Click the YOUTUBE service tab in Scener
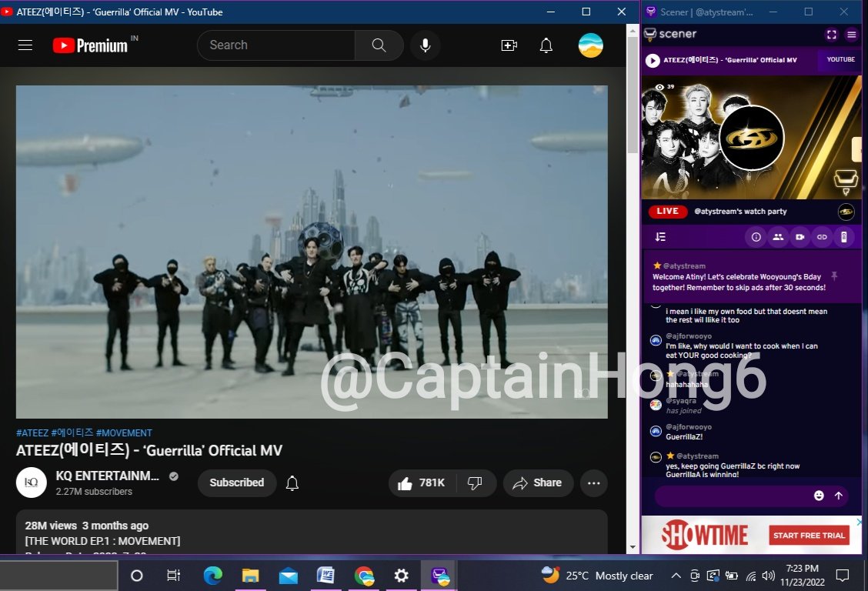Viewport: 868px width, 591px height. 840,60
